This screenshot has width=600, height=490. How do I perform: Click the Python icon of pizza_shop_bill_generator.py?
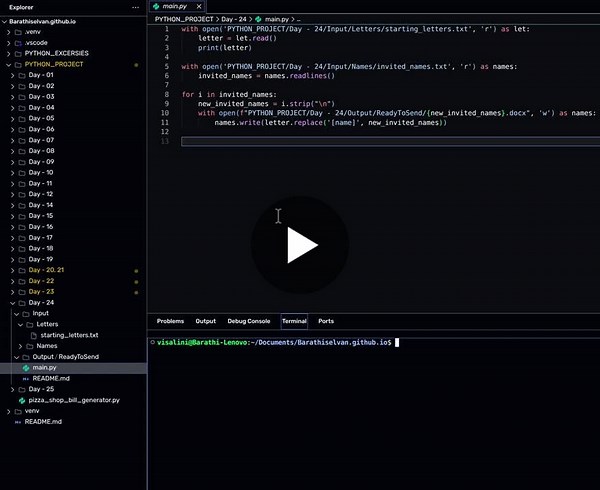pos(22,400)
